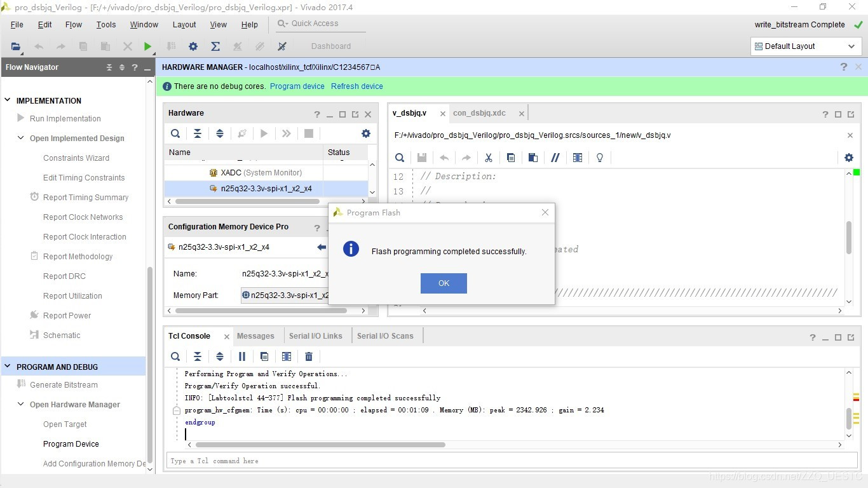Screen dimensions: 868x488
Task: Click the code editor vertical scrollbar thumb
Action: pos(849,237)
